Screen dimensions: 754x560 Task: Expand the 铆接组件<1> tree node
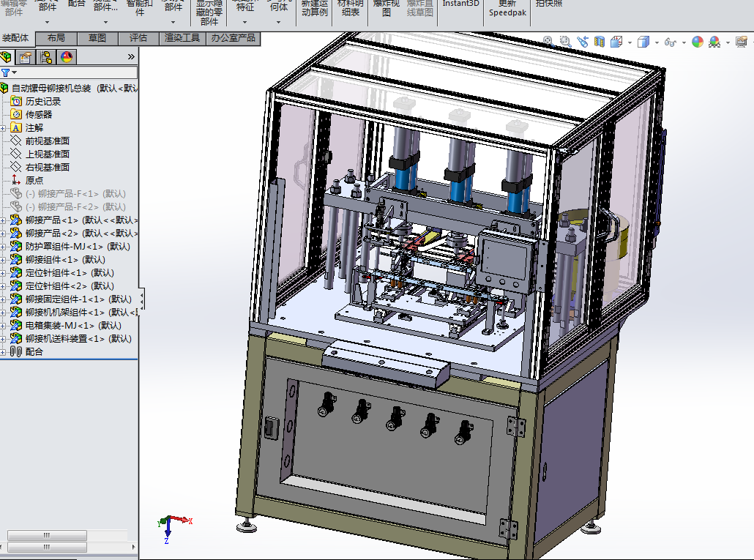pyautogui.click(x=4, y=259)
